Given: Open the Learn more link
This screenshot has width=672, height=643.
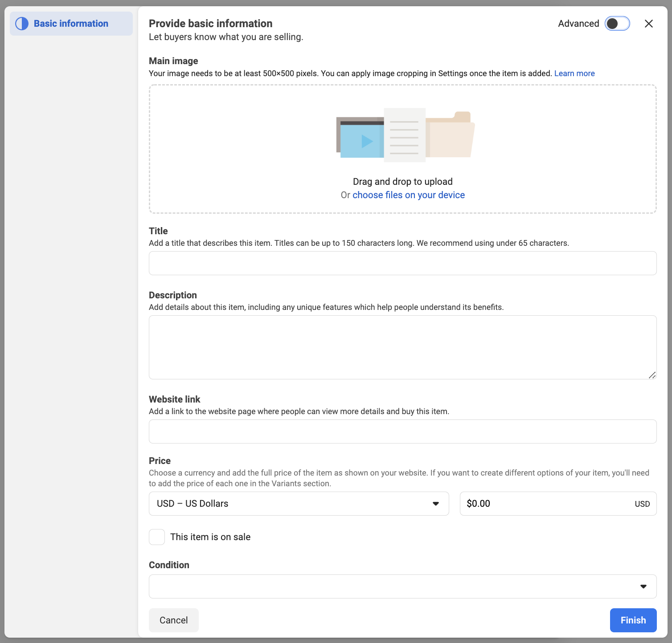Looking at the screenshot, I should point(574,73).
